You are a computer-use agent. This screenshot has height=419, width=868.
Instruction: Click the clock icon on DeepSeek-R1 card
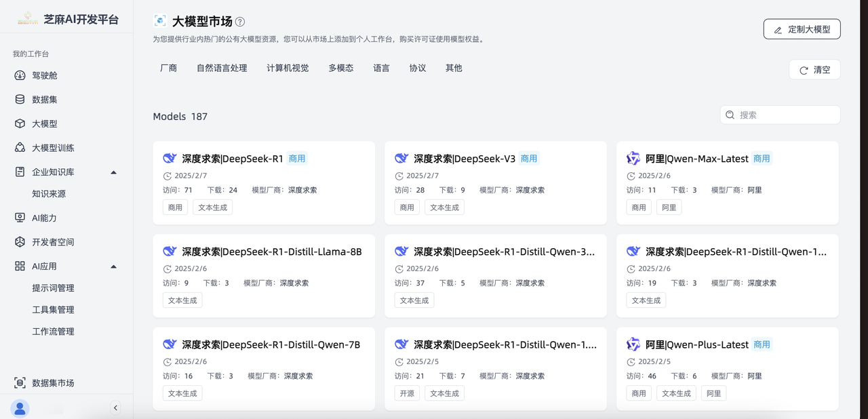[x=167, y=176]
